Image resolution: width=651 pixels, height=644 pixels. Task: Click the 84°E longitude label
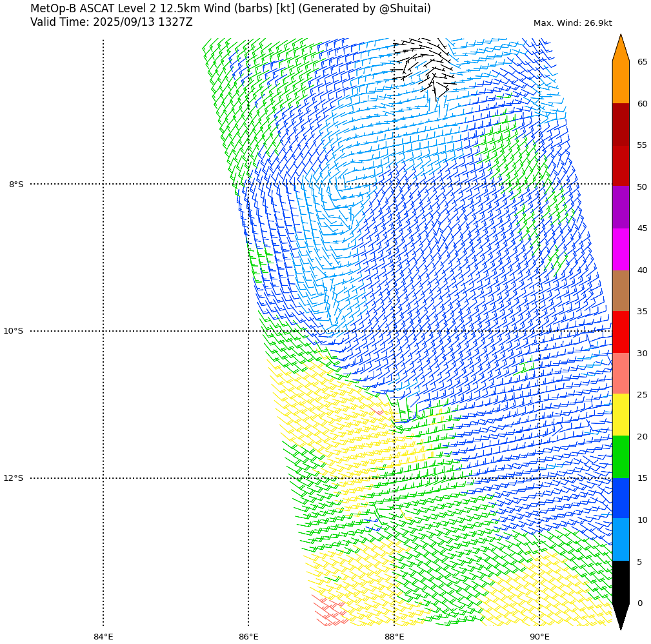click(103, 637)
